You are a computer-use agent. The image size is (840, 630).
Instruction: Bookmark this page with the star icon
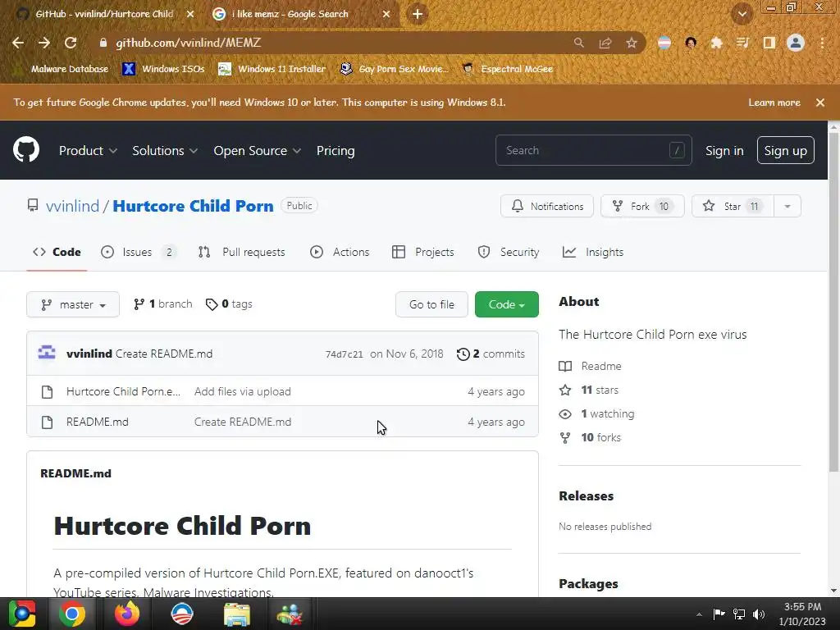632,43
